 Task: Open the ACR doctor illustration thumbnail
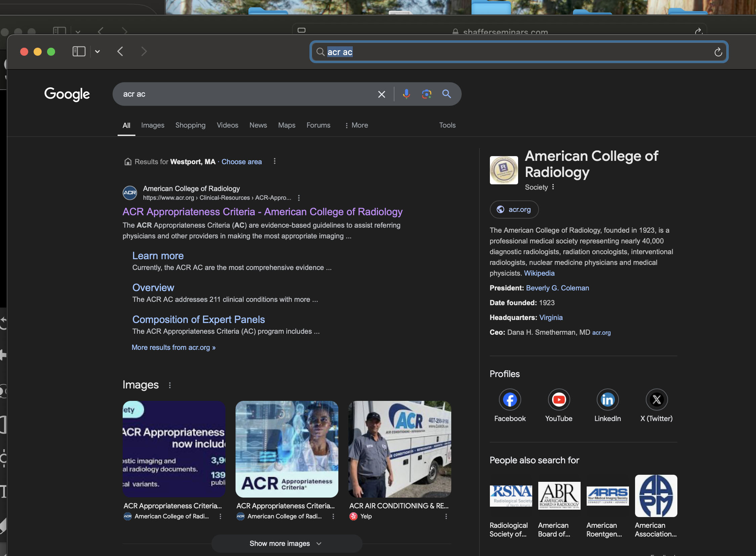pyautogui.click(x=287, y=449)
